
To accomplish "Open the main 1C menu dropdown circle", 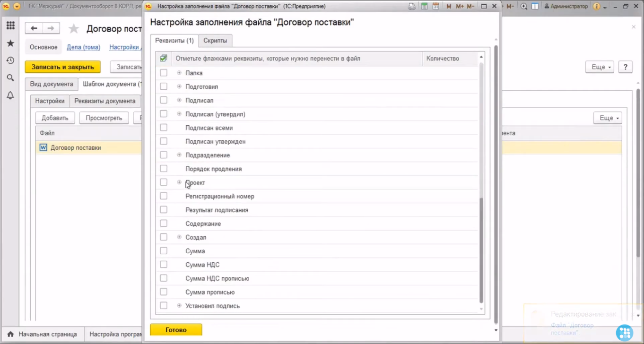I will (17, 7).
